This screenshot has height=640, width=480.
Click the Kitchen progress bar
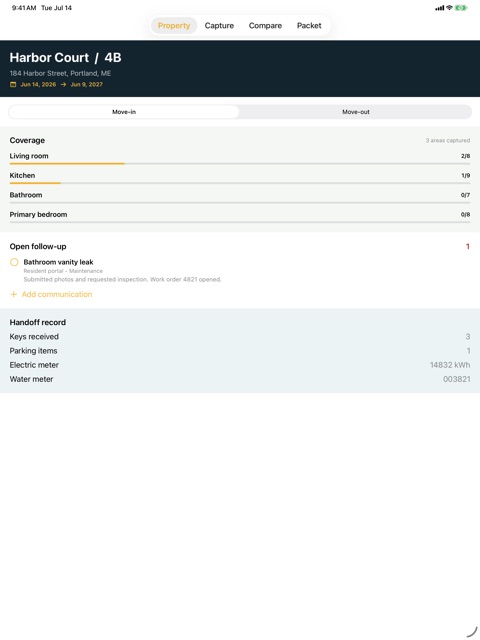coord(240,183)
